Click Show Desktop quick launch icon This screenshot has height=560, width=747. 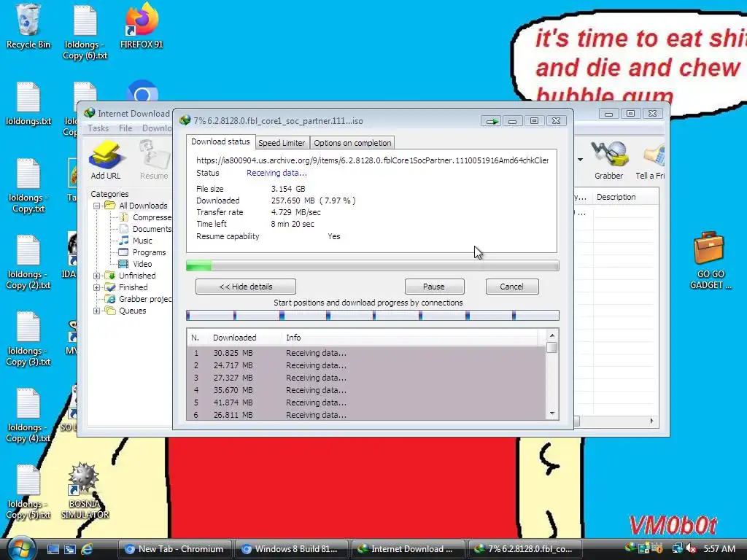point(53,549)
